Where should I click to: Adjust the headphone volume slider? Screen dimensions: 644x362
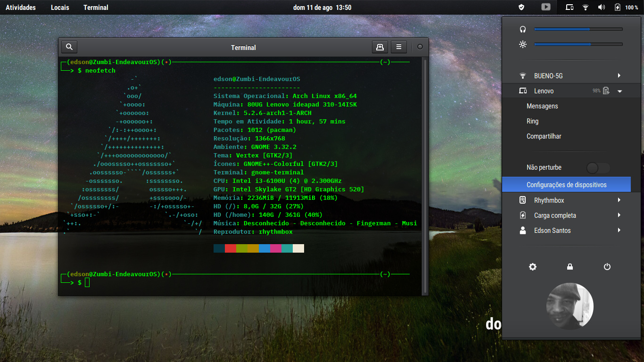click(578, 29)
